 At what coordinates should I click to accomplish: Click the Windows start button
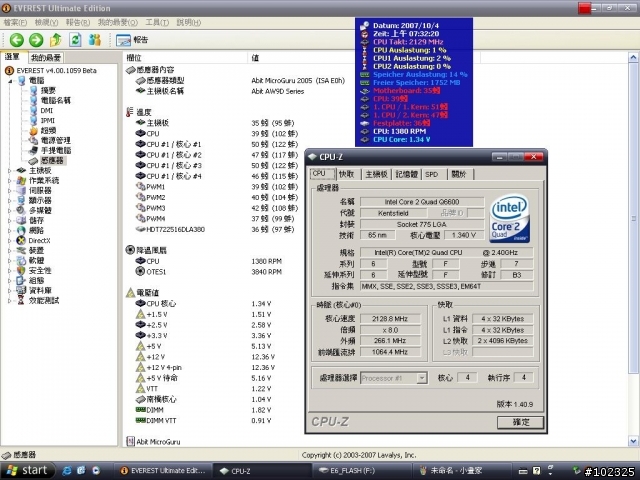coord(28,471)
